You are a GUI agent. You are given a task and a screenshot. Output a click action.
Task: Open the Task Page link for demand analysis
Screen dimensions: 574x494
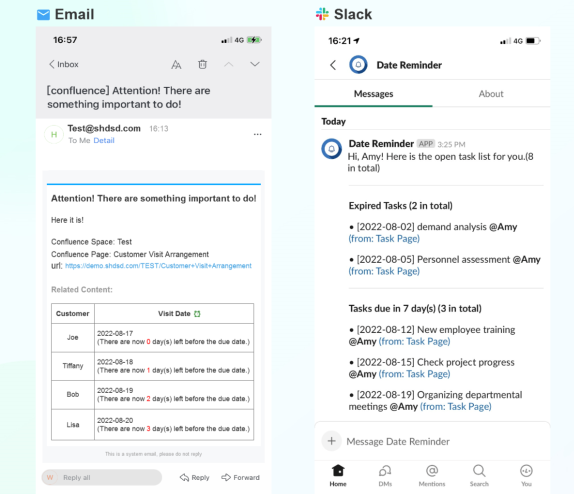[x=384, y=239]
